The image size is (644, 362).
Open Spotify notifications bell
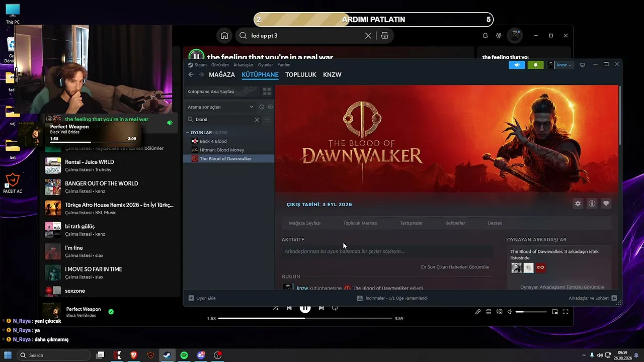click(485, 36)
